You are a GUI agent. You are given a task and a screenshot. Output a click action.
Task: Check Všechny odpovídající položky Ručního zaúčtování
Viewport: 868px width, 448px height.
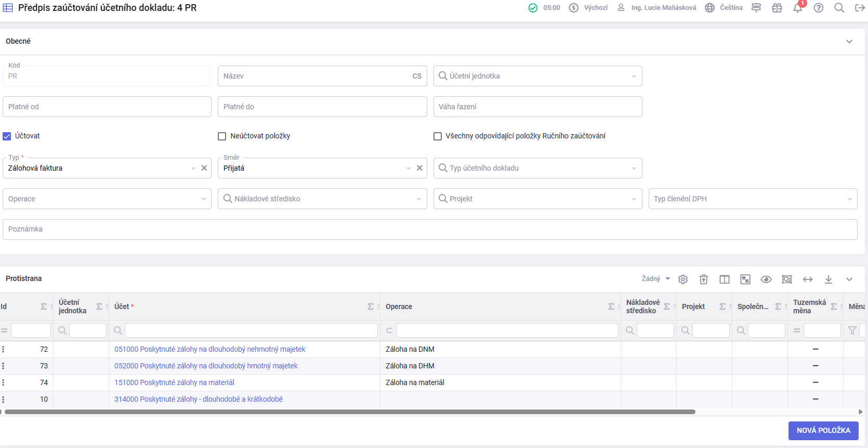click(x=438, y=136)
